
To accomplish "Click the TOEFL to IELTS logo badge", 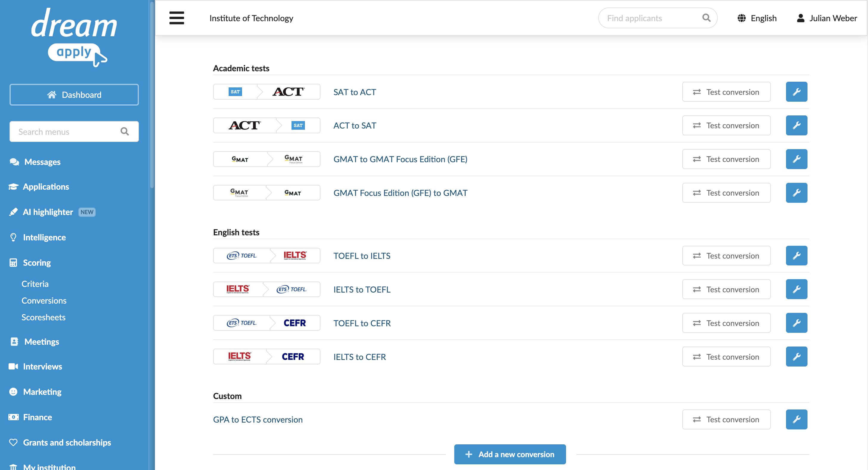I will tap(266, 256).
